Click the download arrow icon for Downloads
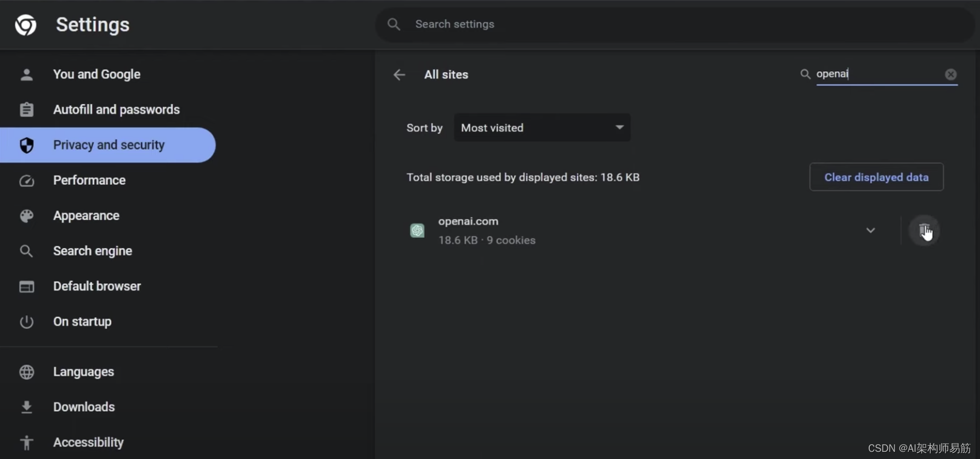This screenshot has width=980, height=459. click(x=26, y=407)
